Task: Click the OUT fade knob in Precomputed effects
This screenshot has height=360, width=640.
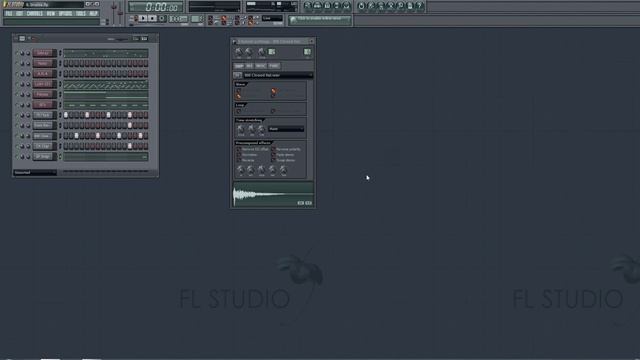Action: click(x=251, y=170)
